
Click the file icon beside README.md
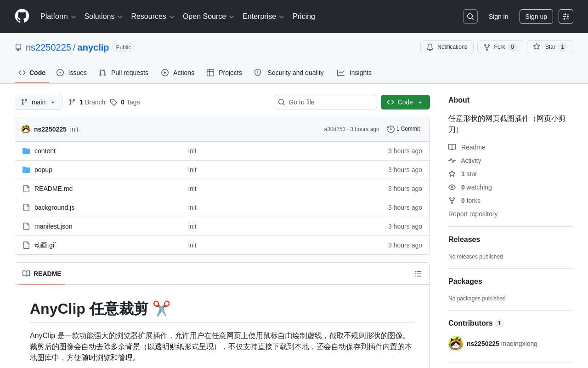coord(26,189)
